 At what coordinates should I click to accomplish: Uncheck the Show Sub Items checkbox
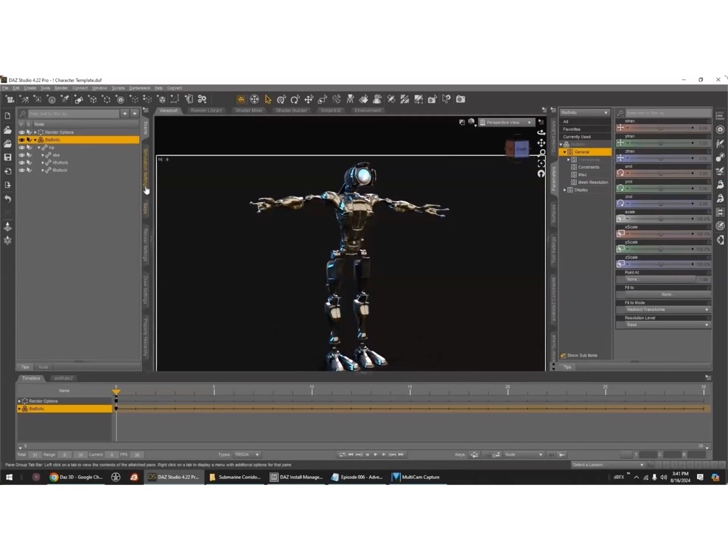tap(563, 355)
